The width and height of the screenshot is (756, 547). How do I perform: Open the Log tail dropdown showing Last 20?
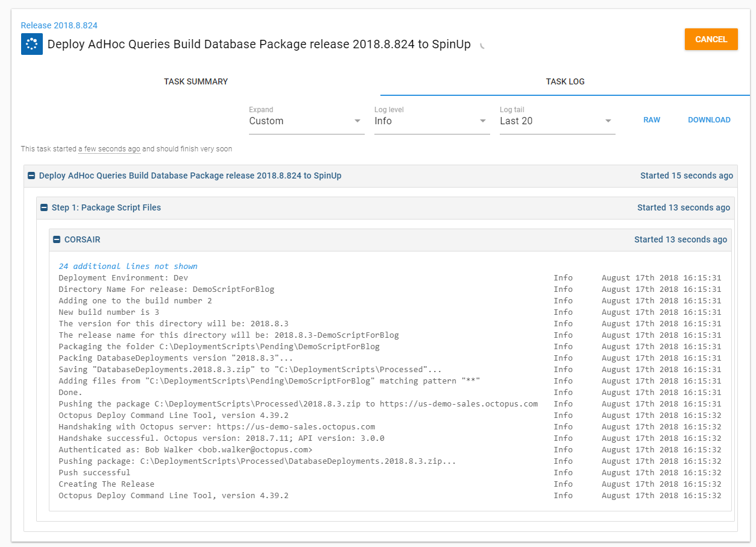coord(557,121)
